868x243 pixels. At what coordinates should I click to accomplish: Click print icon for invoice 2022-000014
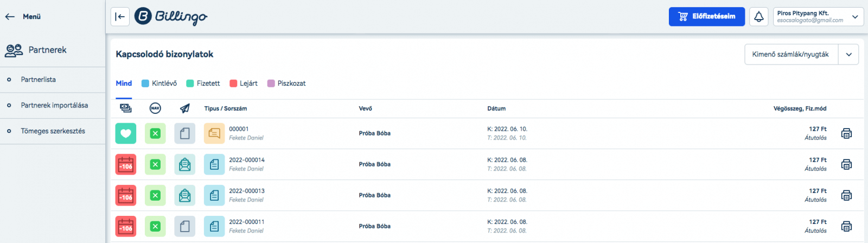tap(846, 164)
